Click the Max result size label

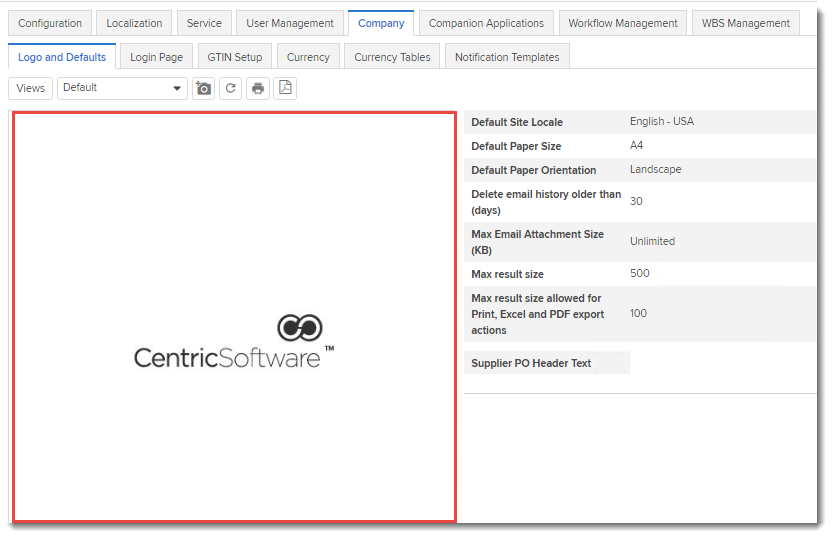point(507,274)
